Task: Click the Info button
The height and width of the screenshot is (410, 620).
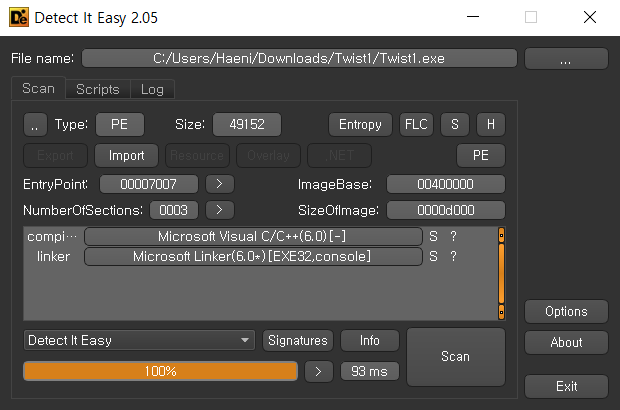Action: click(x=370, y=340)
